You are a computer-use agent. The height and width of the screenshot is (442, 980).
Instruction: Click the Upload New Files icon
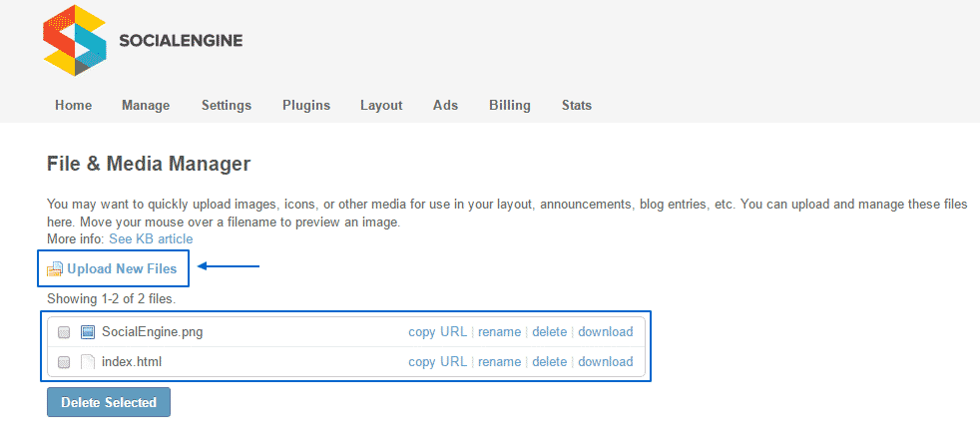(55, 269)
